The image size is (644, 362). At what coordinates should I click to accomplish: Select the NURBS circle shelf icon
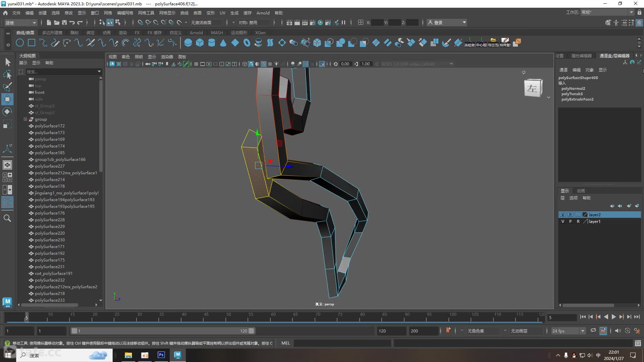[20, 43]
